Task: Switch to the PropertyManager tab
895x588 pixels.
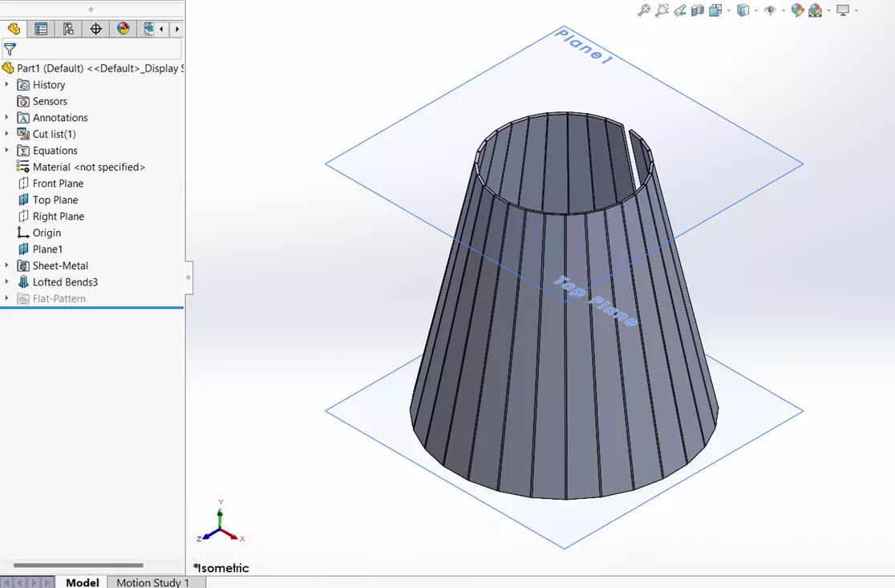Action: [41, 29]
